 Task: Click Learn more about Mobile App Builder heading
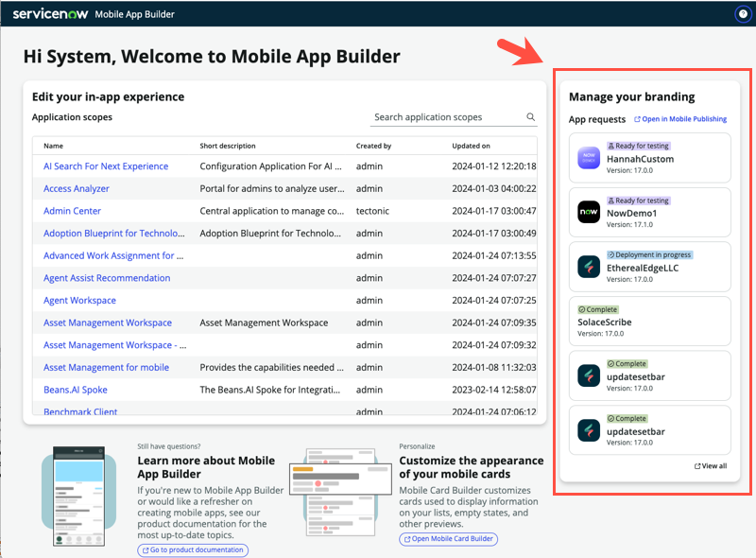coord(206,467)
